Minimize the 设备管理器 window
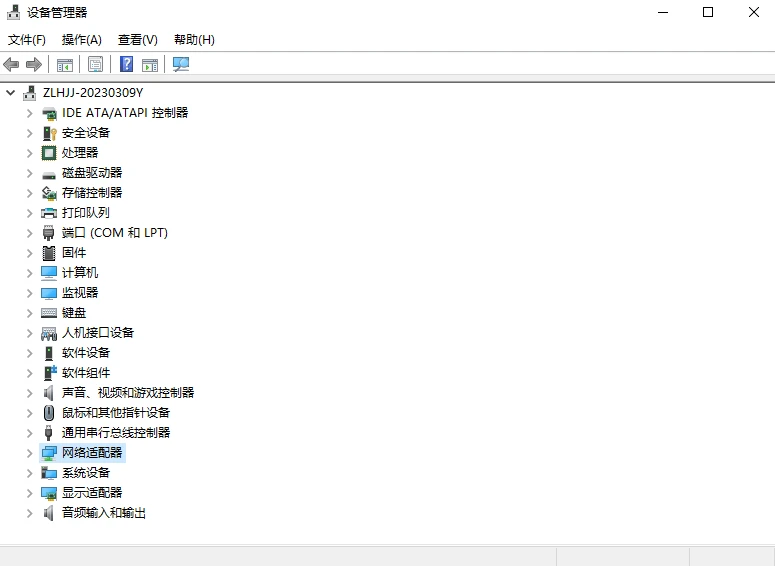 click(x=663, y=12)
